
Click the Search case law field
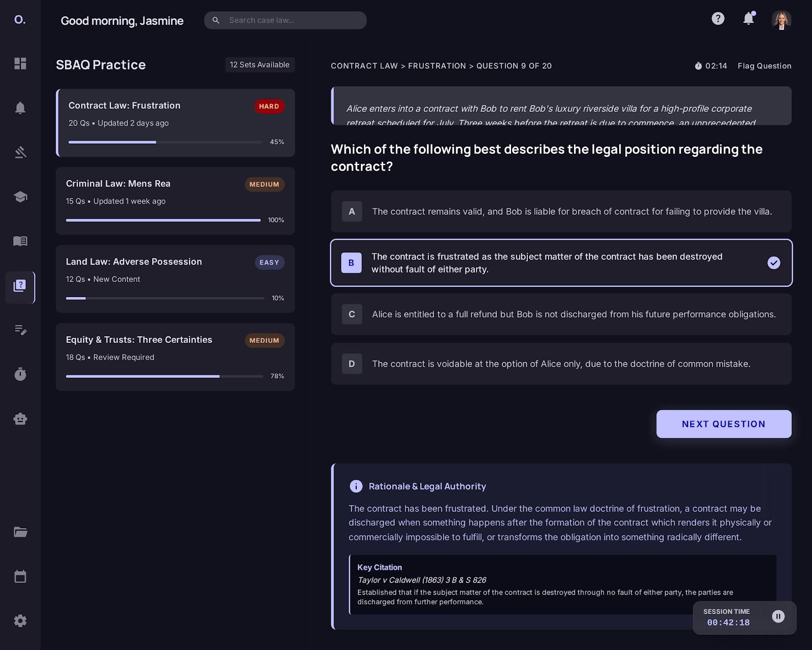point(292,20)
